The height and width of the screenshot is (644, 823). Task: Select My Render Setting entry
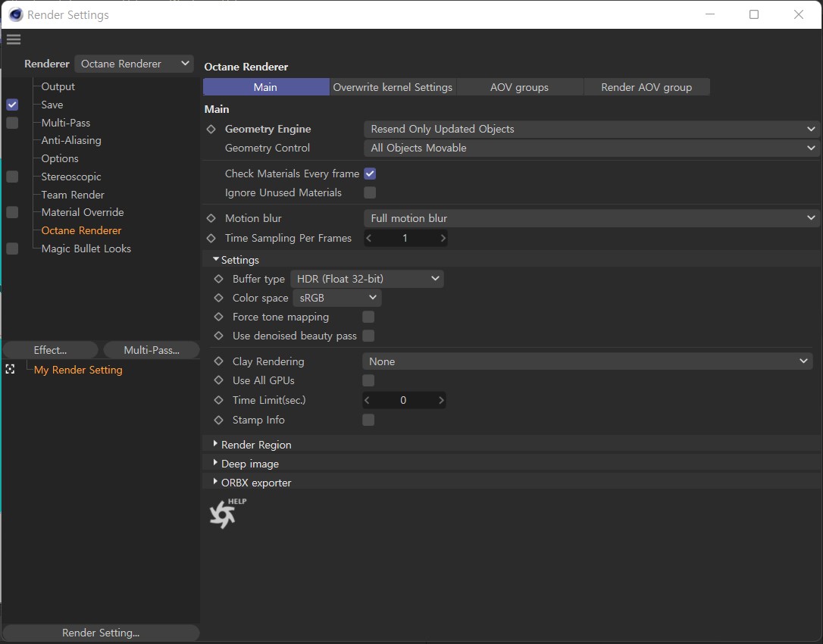pyautogui.click(x=78, y=370)
